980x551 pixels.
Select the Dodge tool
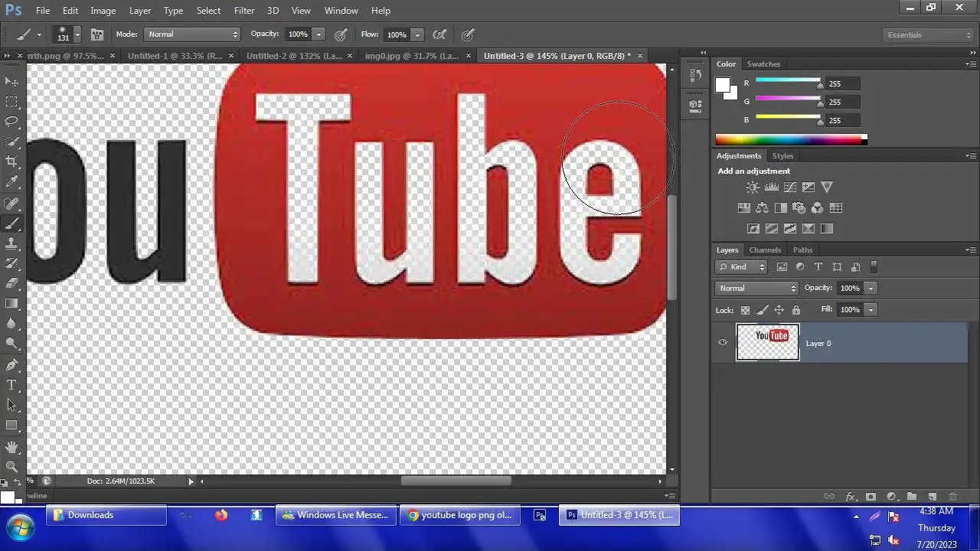tap(11, 344)
